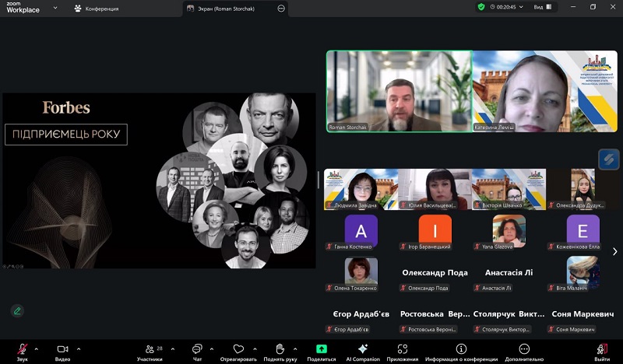This screenshot has width=623, height=364.
Task: Select the Экран (Roman Storchak) tab
Action: [230, 9]
